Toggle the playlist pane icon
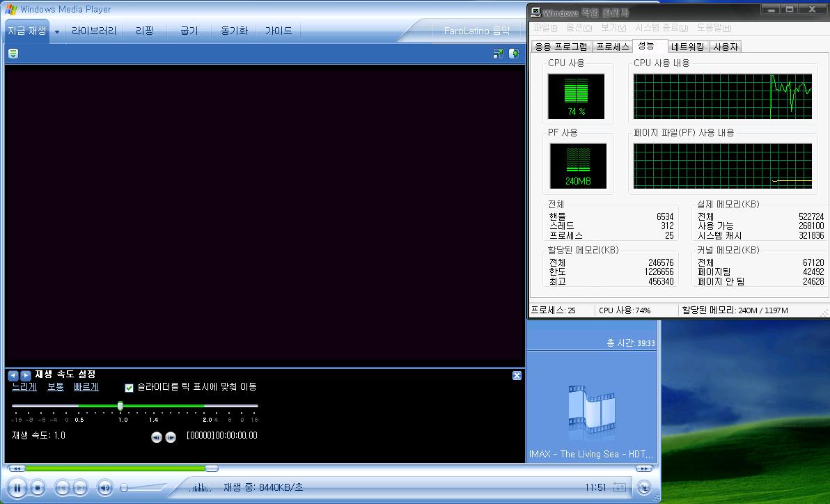The width and height of the screenshot is (830, 504). pos(513,54)
